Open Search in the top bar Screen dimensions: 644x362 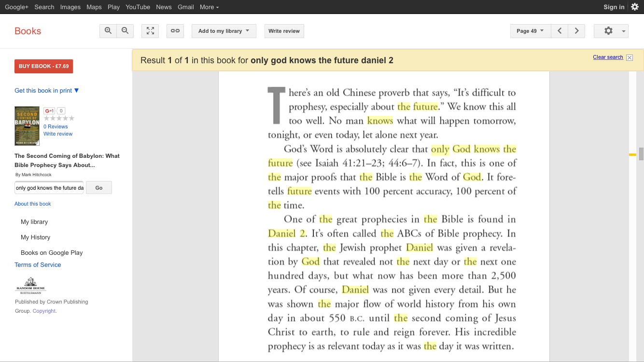44,7
